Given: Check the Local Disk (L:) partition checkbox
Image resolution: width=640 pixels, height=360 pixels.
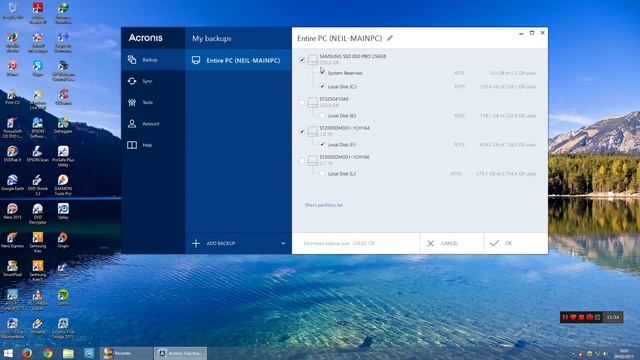Looking at the screenshot, I should click(x=322, y=173).
